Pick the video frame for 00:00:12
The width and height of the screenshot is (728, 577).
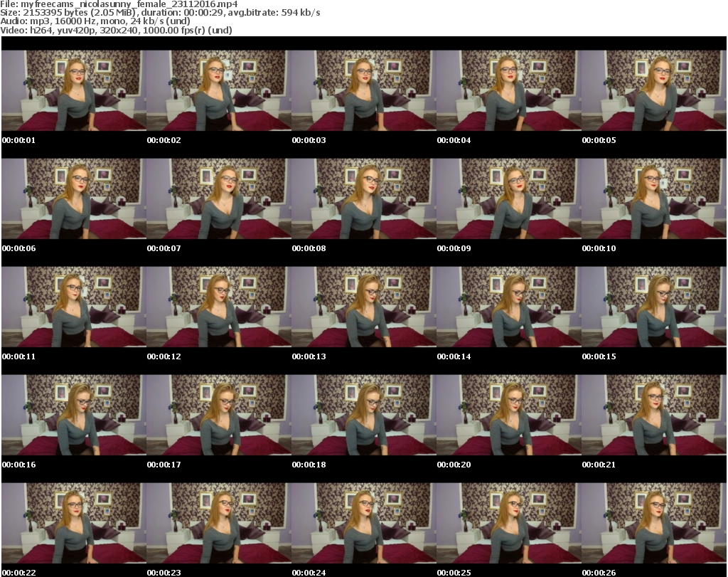point(219,307)
